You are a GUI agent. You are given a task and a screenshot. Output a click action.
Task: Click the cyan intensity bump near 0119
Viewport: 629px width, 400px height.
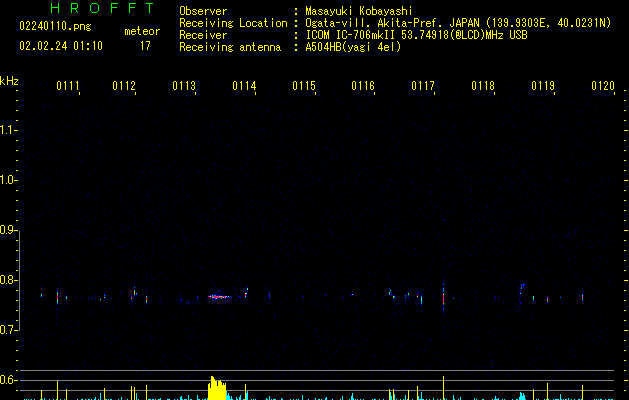(522, 396)
